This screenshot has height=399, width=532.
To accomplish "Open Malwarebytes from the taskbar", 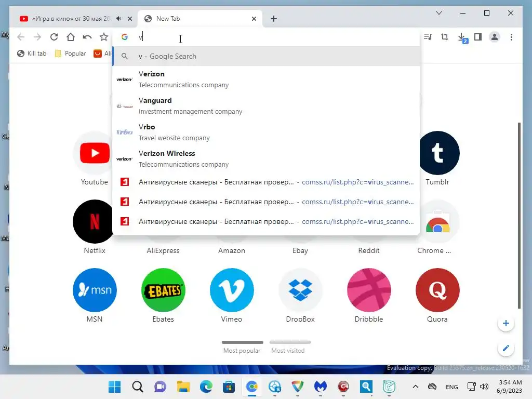I will point(320,387).
